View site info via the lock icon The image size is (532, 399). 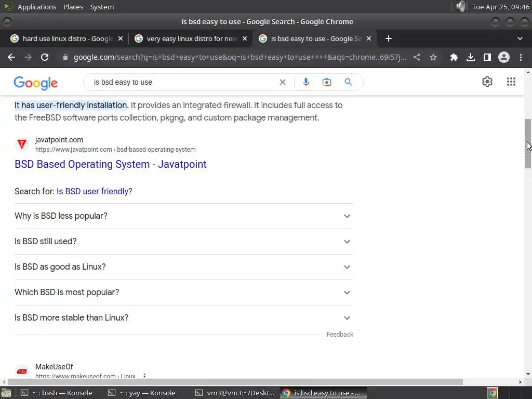click(x=65, y=57)
